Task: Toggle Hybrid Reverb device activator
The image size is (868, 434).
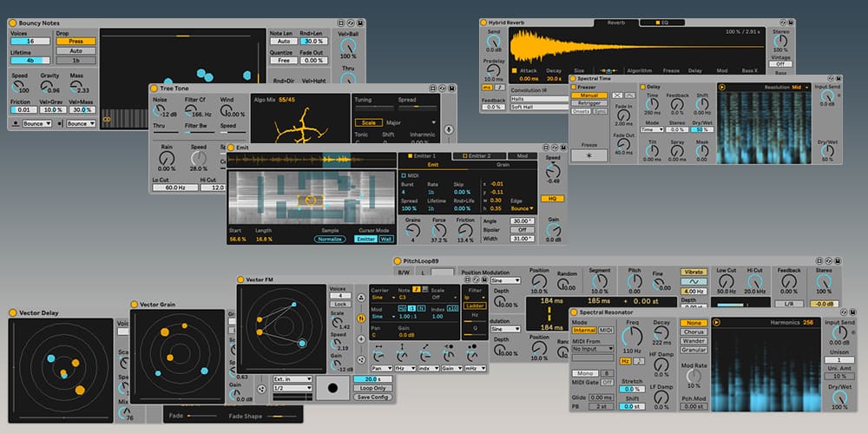Action: 483,23
